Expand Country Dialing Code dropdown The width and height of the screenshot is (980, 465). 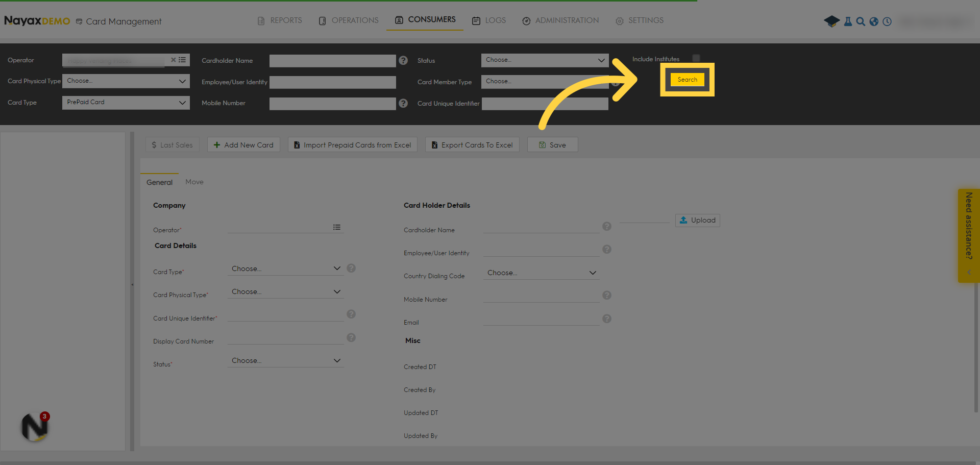coord(541,273)
